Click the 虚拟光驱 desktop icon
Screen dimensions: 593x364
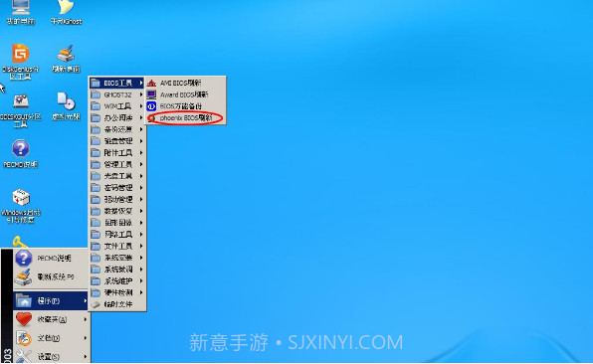tap(67, 106)
